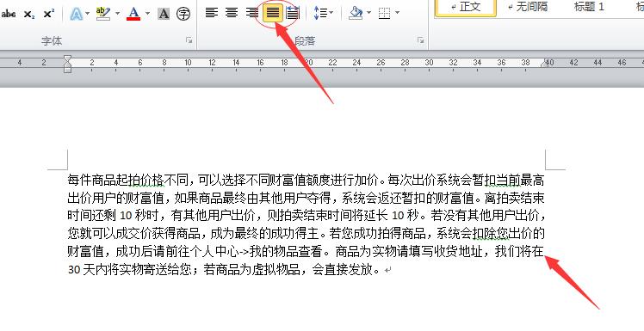This screenshot has width=644, height=331.
Task: Apply text highlight color pen
Action: [x=103, y=14]
